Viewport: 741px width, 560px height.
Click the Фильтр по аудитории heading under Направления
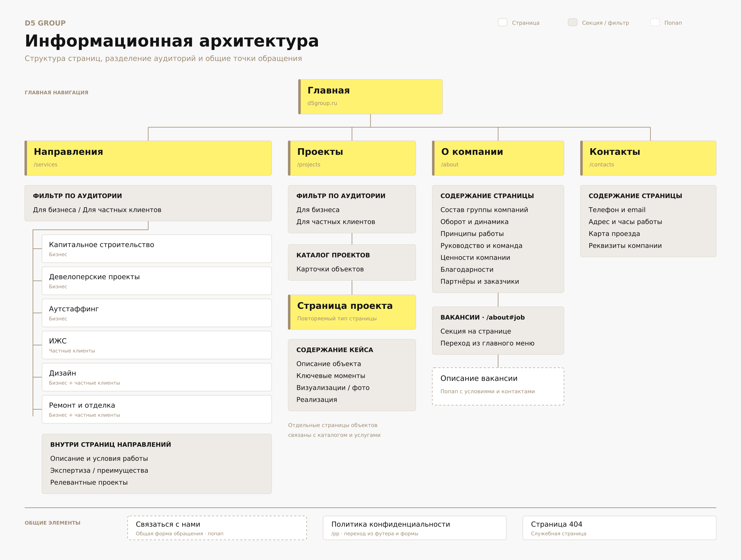pos(77,196)
